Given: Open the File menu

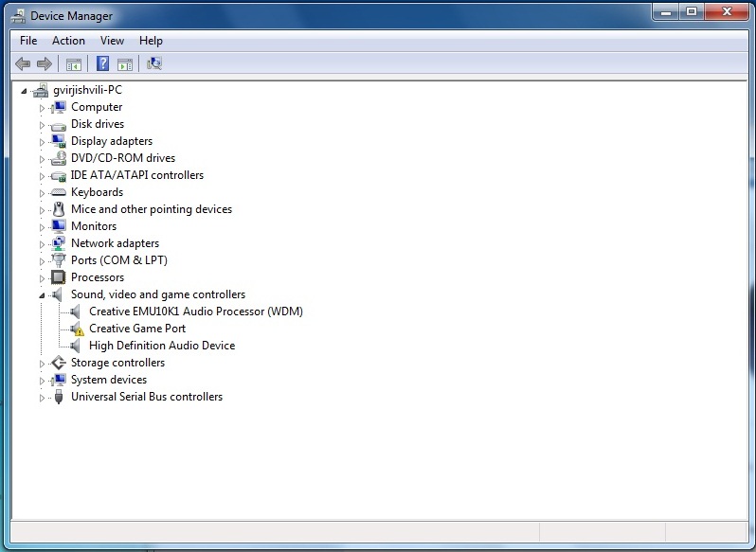Looking at the screenshot, I should click(x=28, y=41).
